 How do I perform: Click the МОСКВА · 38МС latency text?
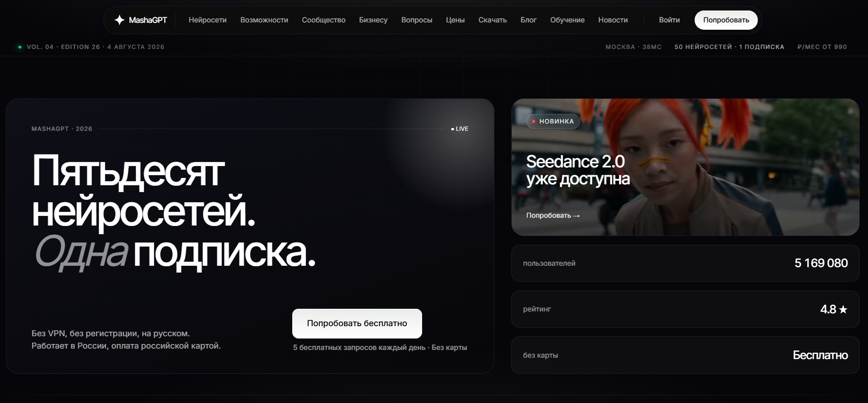(633, 47)
